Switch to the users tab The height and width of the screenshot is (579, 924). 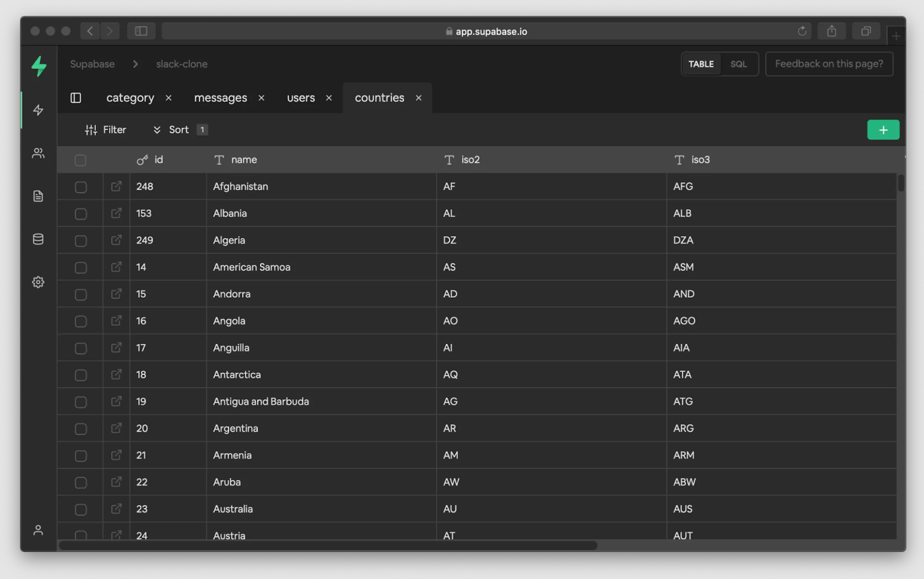[x=301, y=98]
